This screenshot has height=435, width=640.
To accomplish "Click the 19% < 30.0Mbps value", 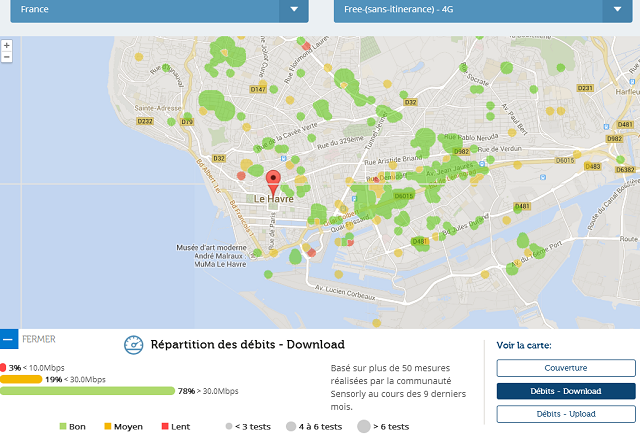I will [x=76, y=380].
